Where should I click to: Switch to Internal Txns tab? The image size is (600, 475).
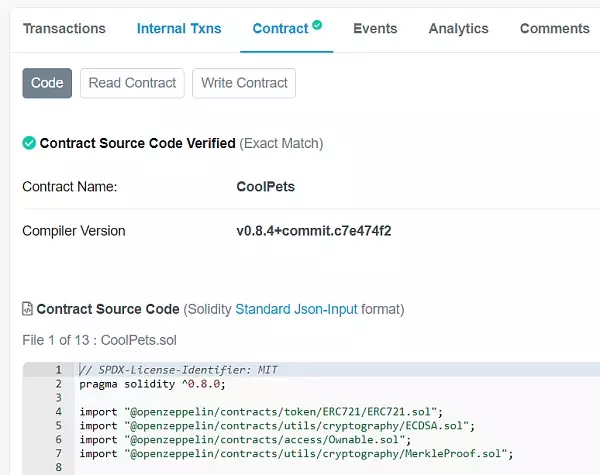pyautogui.click(x=179, y=29)
